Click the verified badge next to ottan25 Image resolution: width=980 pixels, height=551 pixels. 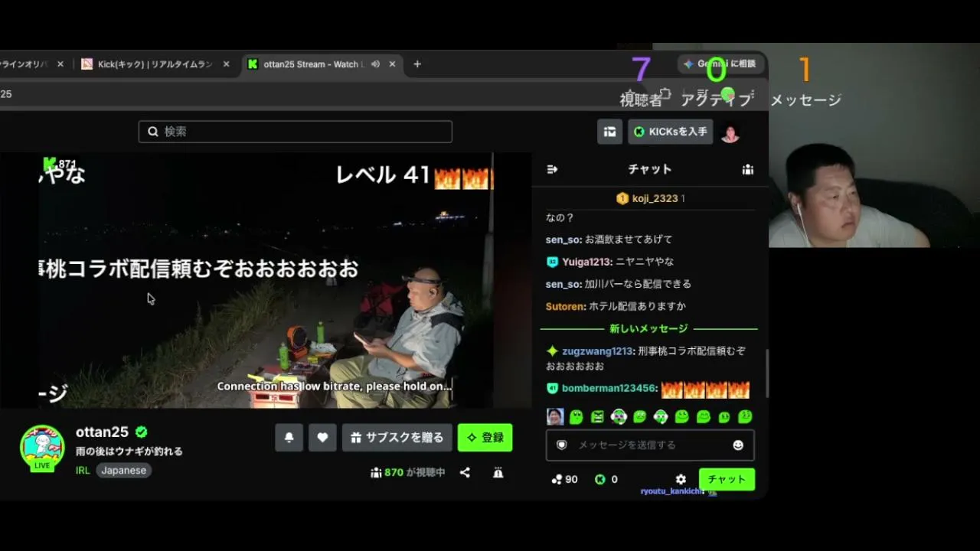(x=142, y=432)
